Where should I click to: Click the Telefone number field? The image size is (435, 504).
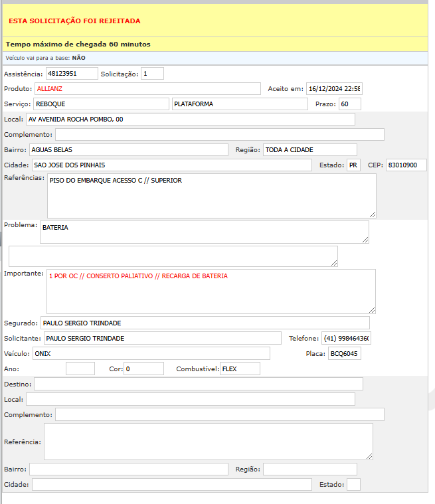pyautogui.click(x=346, y=338)
